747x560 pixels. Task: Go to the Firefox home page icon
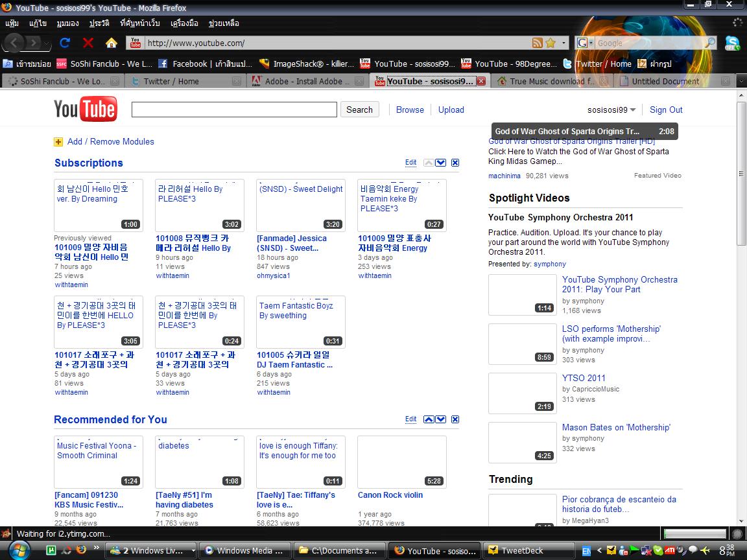point(112,43)
